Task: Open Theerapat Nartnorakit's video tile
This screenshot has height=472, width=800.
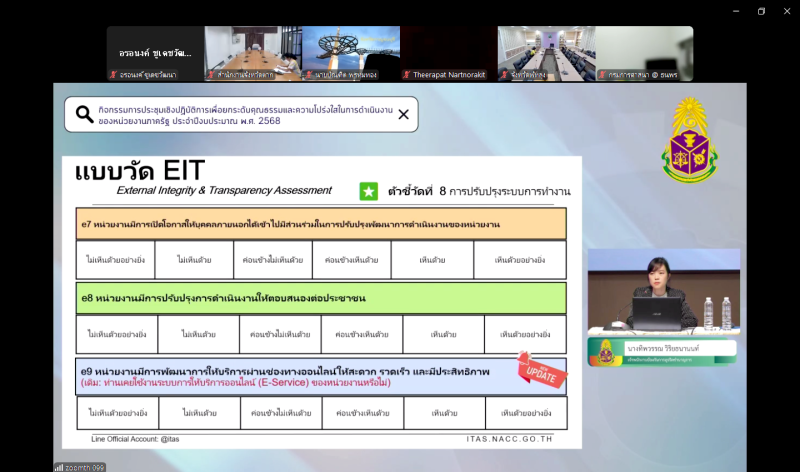Action: click(448, 53)
